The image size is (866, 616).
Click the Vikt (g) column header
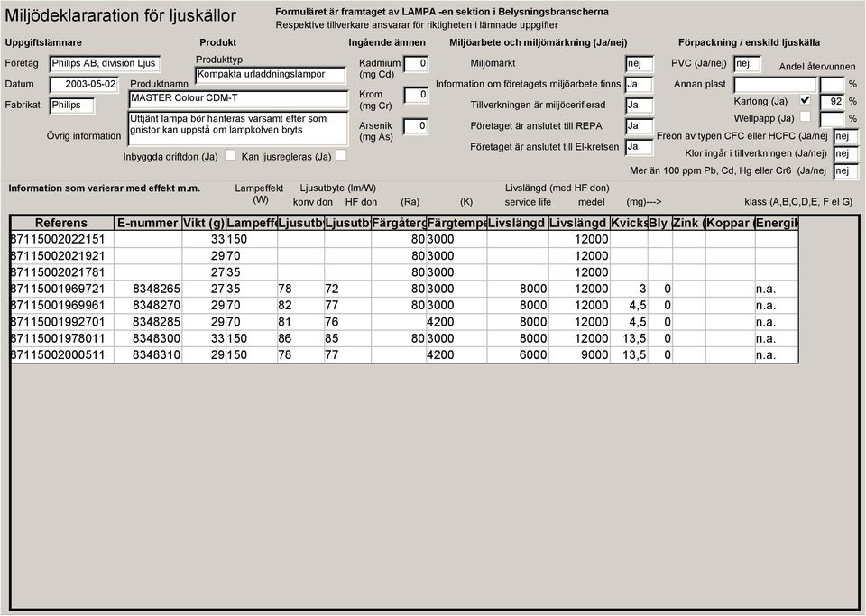point(204,223)
